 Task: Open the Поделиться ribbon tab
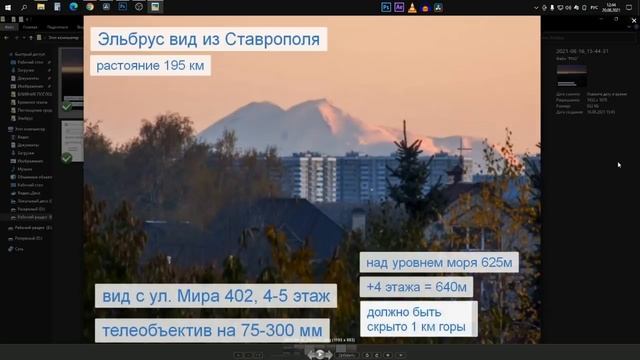(58, 27)
